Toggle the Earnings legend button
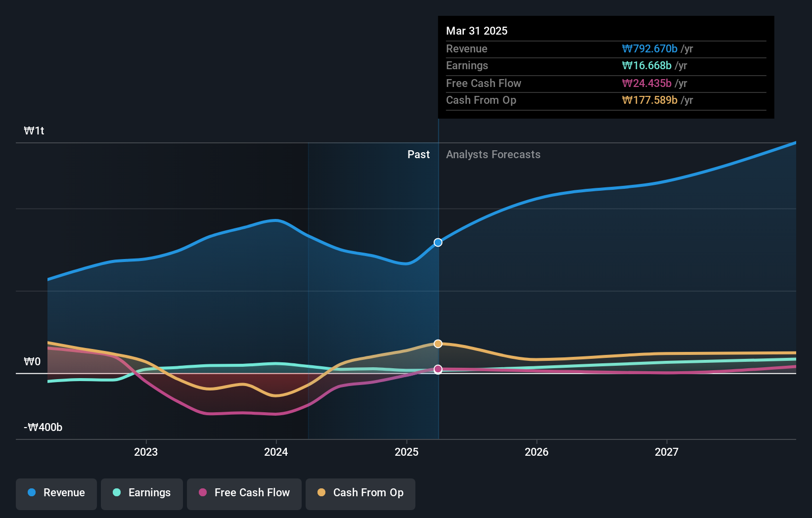812x518 pixels. tap(142, 494)
